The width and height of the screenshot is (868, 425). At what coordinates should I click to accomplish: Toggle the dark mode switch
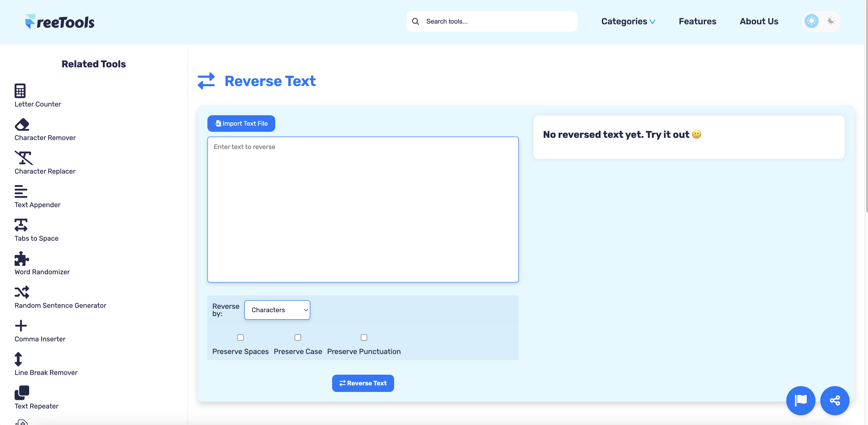(831, 21)
